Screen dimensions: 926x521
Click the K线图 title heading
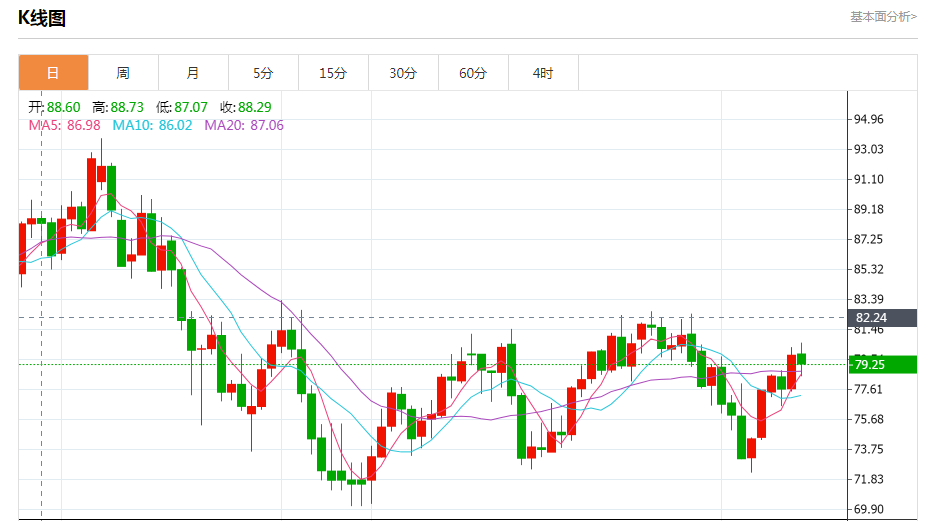(x=43, y=17)
